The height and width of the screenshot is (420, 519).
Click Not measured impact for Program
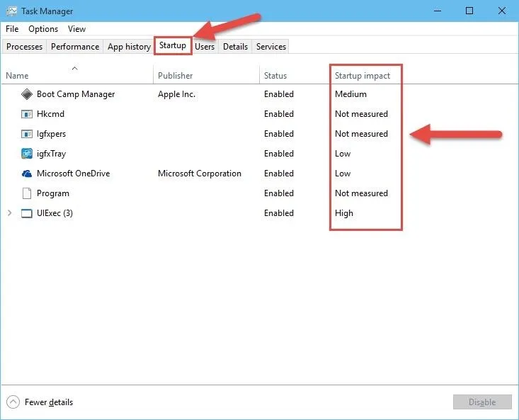coord(361,193)
